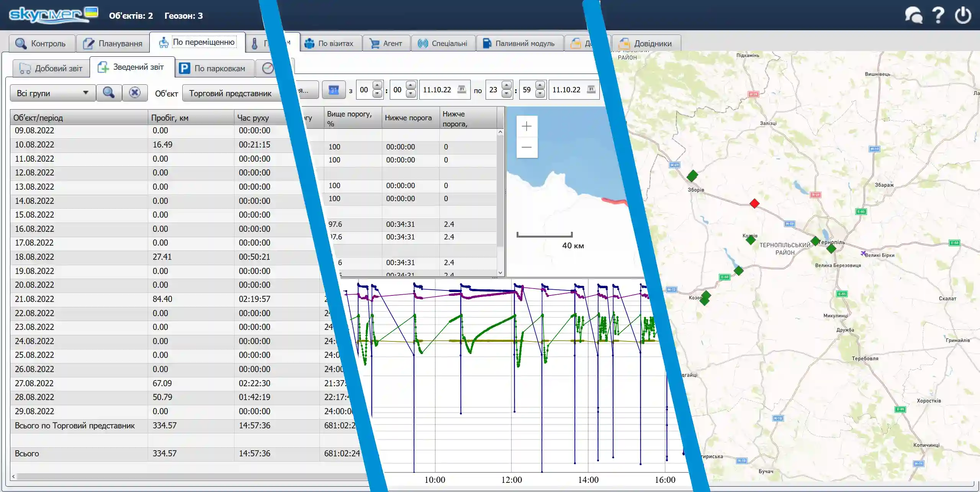Increase the start hour value
Screen dimensions: 980x492
(x=377, y=86)
